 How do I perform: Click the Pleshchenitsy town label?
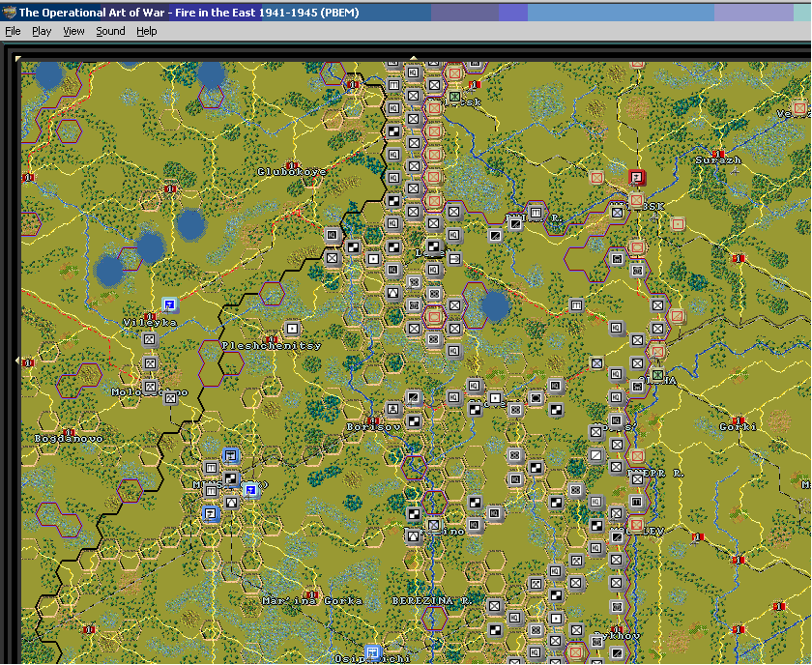coord(272,345)
